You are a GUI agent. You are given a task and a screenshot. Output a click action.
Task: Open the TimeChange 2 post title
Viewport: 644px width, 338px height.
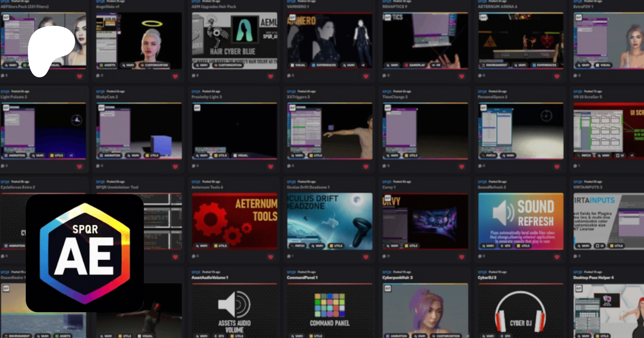click(395, 97)
